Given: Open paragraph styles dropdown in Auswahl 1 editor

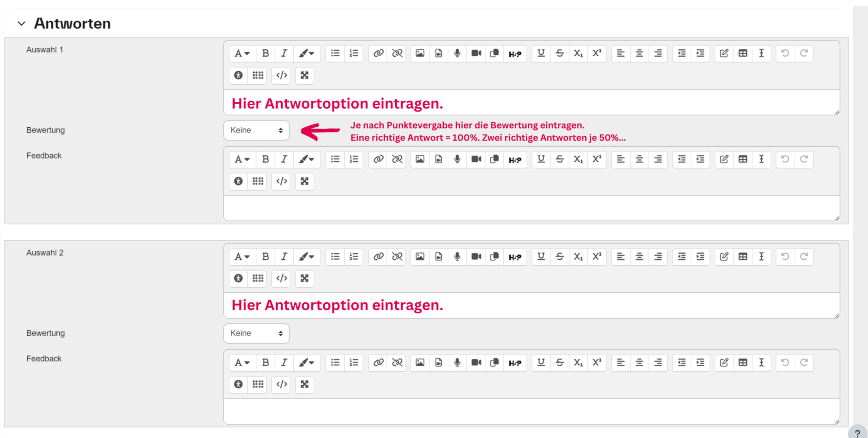Looking at the screenshot, I should tap(242, 53).
